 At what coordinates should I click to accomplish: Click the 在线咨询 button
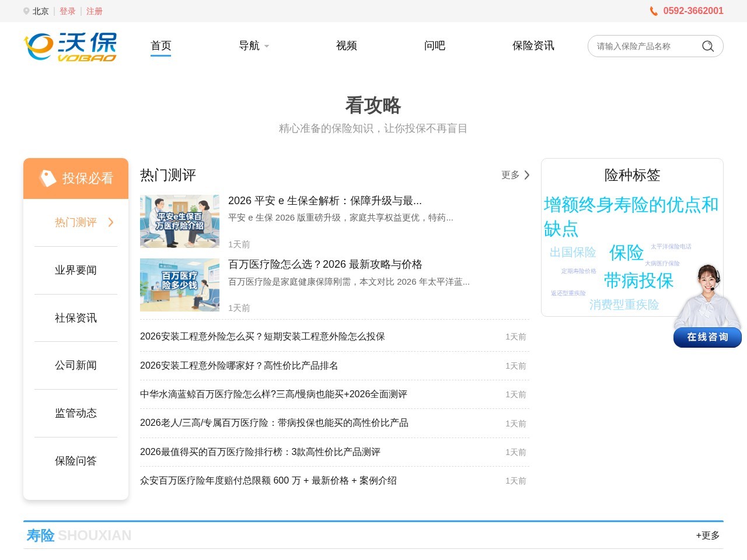(707, 337)
